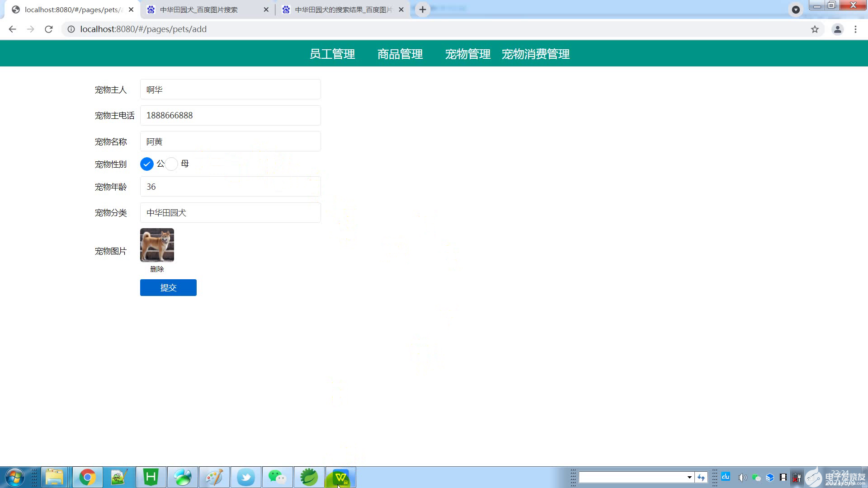Go back to previous page
This screenshot has width=868, height=488.
tap(12, 29)
